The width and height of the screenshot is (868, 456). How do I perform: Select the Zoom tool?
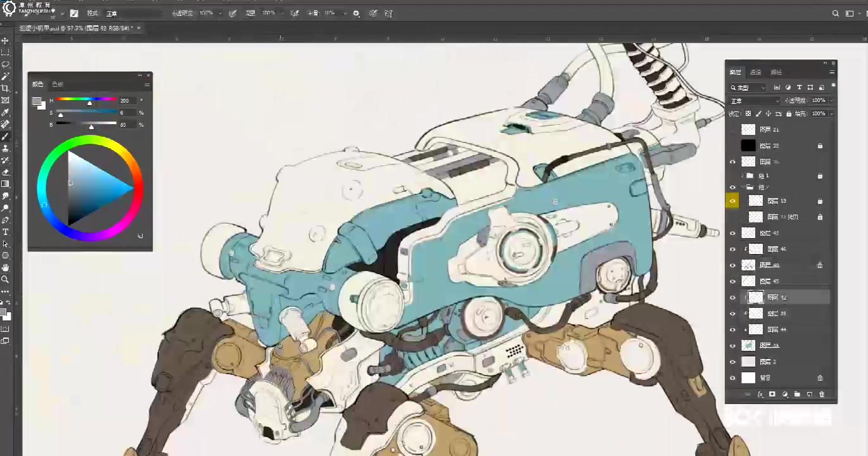[5, 279]
